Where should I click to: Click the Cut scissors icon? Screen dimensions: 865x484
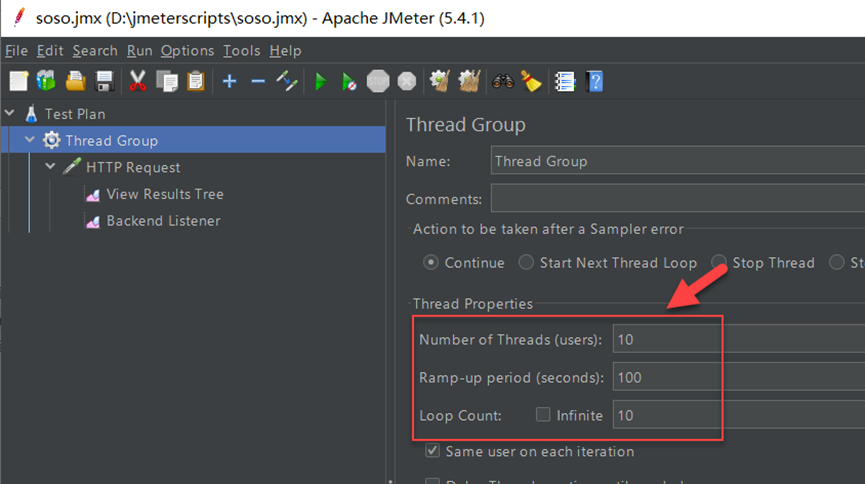pos(137,82)
